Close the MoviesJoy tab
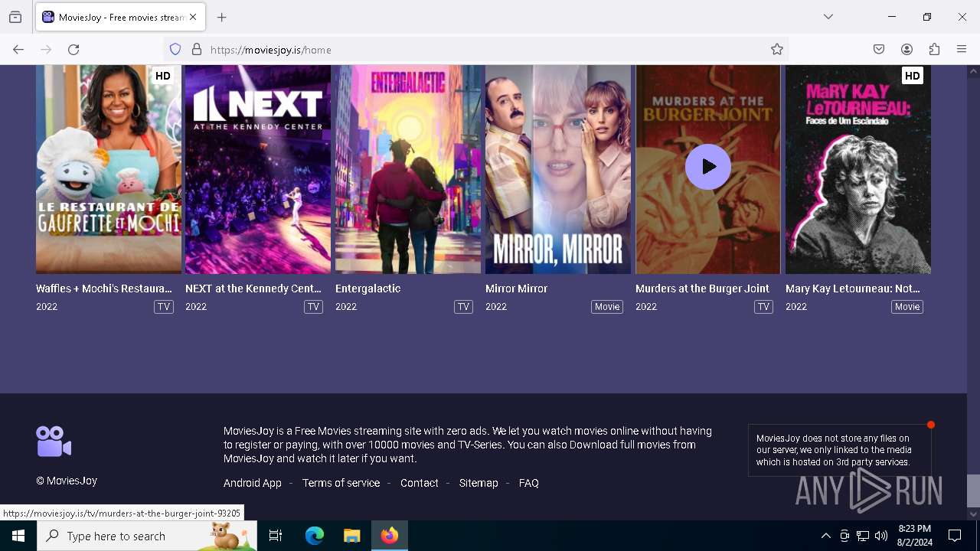980x551 pixels. point(193,17)
